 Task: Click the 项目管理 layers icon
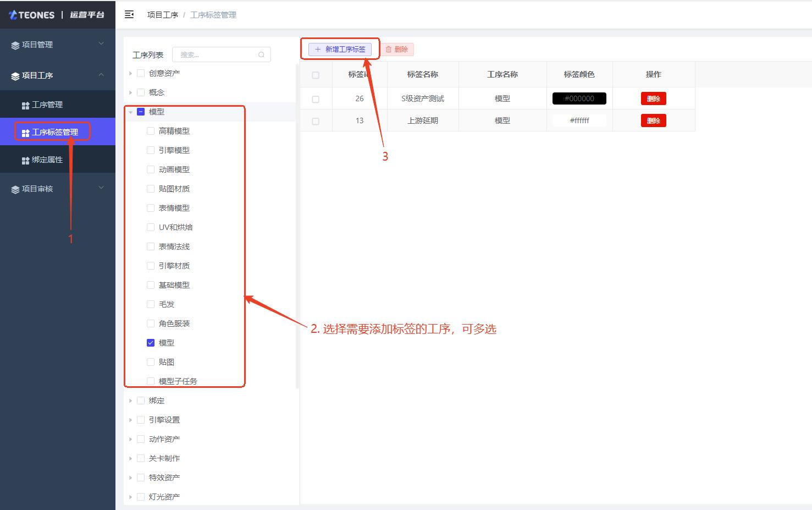click(x=15, y=45)
